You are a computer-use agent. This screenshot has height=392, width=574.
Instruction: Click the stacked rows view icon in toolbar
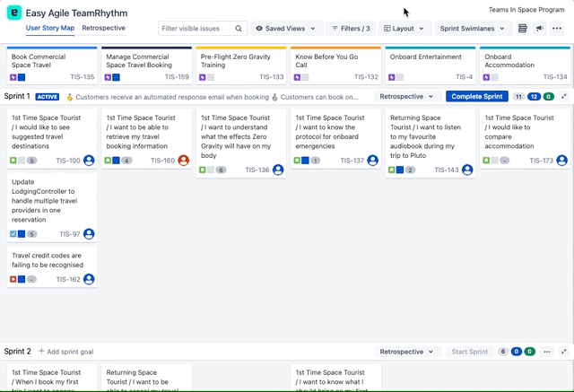point(523,29)
